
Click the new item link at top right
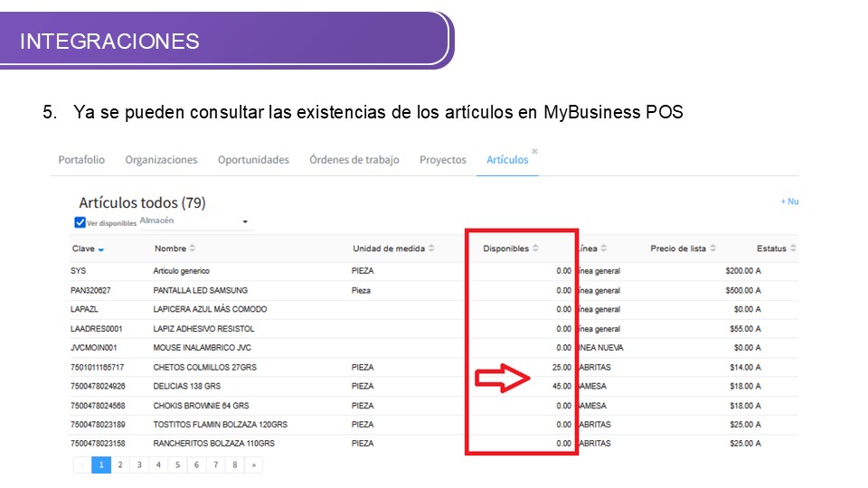[789, 202]
